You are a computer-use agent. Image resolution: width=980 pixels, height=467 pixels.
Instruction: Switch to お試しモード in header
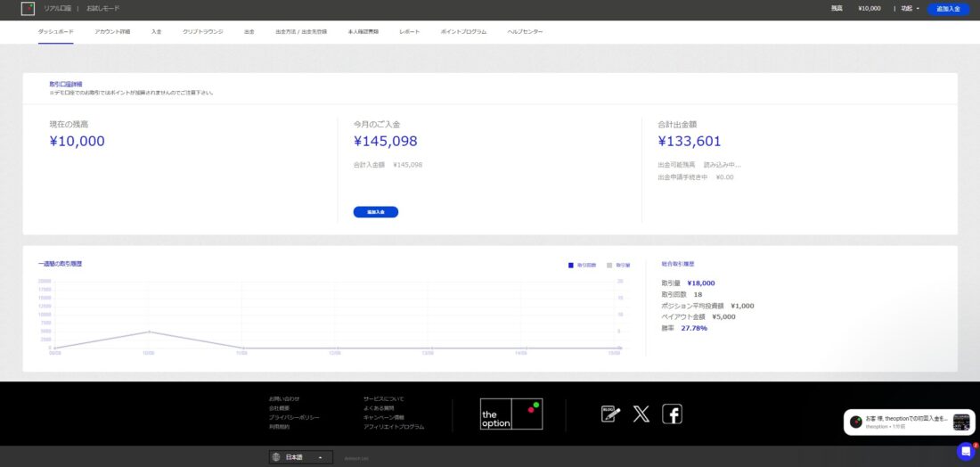103,9
